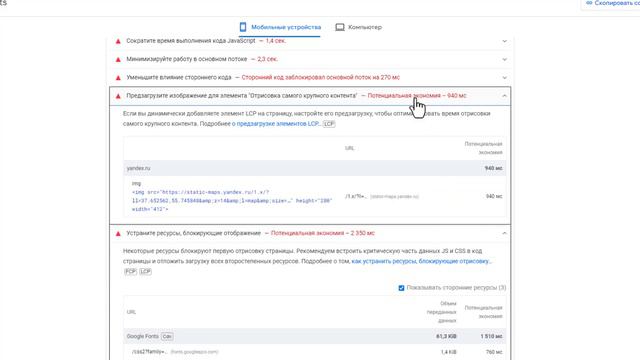Click Потенциальная экономия – 940 мс text
This screenshot has height=360, width=640.
tap(417, 96)
